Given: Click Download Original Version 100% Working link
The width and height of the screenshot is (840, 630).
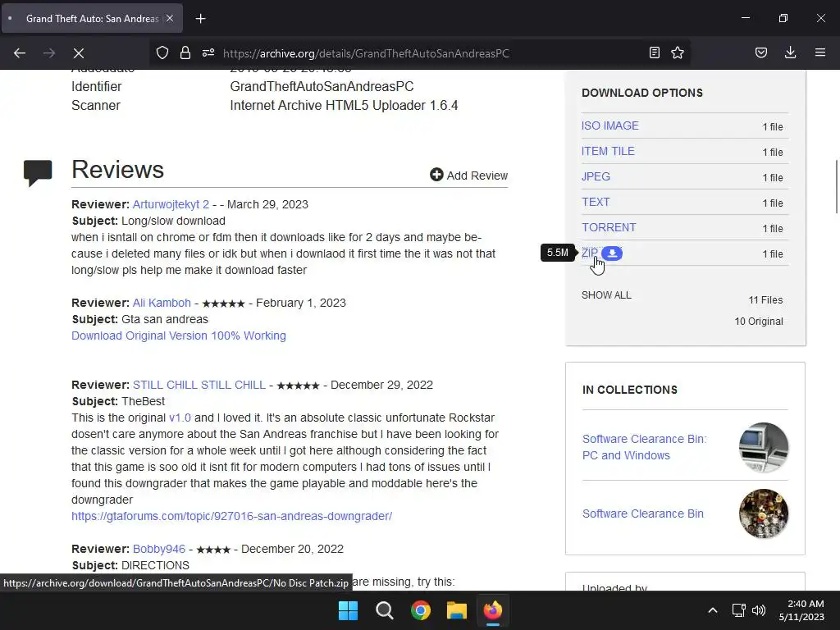Looking at the screenshot, I should click(178, 336).
